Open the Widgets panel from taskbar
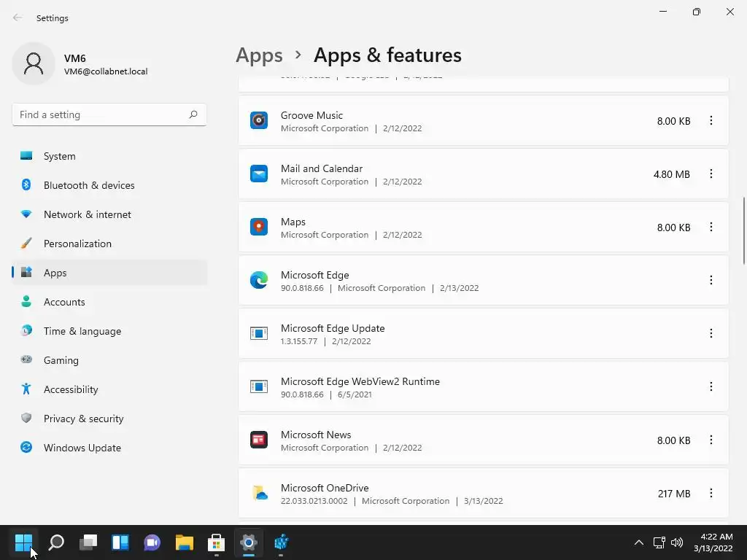 pos(120,542)
